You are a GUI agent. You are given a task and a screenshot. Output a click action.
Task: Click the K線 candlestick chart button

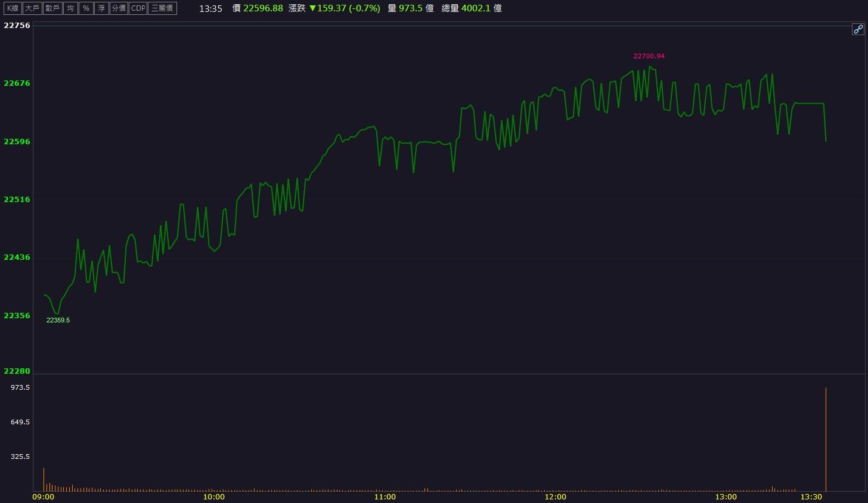13,8
